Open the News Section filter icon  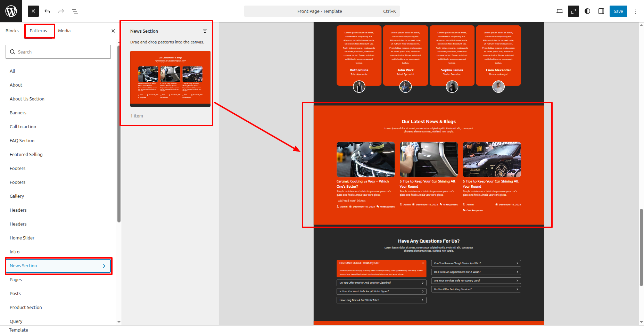(x=205, y=31)
